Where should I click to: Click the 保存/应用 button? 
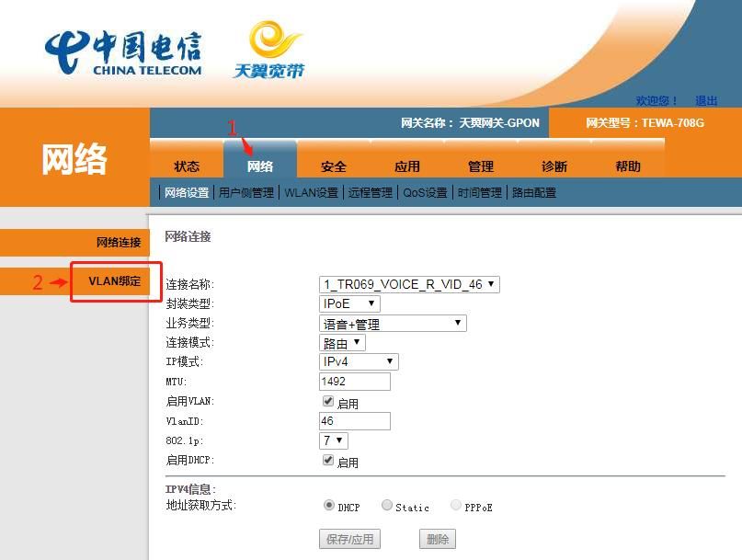tap(350, 539)
